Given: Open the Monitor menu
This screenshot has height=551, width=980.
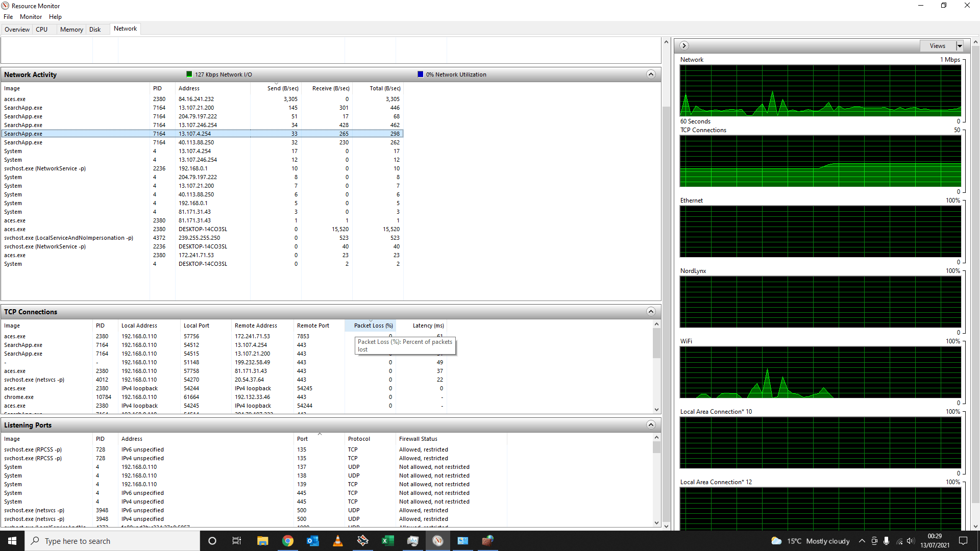Looking at the screenshot, I should coord(31,17).
